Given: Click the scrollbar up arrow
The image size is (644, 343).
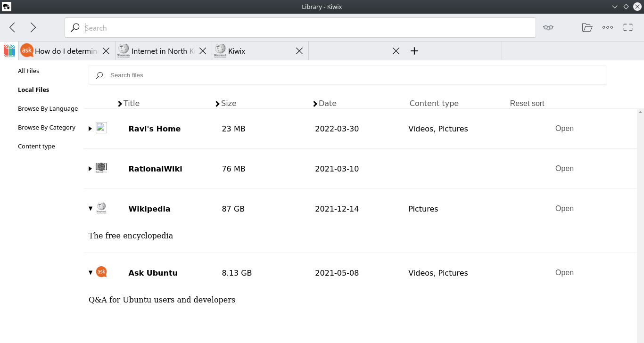Looking at the screenshot, I should [640, 112].
